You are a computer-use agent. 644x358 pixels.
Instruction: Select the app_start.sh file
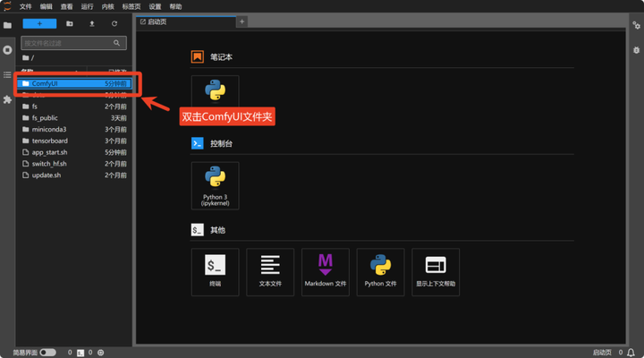(74, 152)
